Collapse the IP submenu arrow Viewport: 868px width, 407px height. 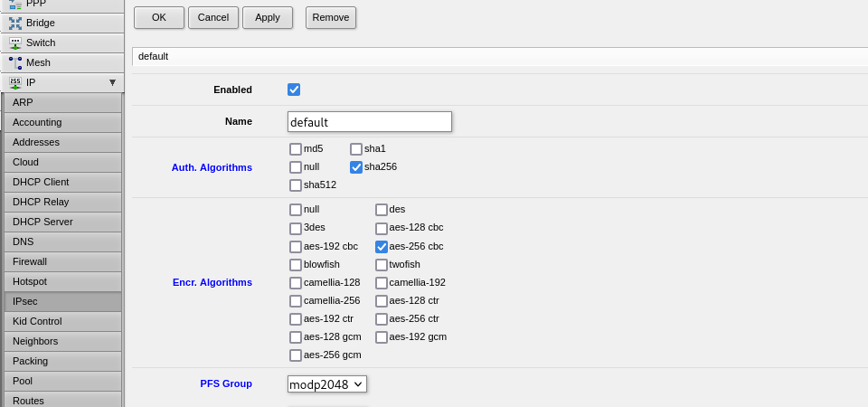click(112, 82)
